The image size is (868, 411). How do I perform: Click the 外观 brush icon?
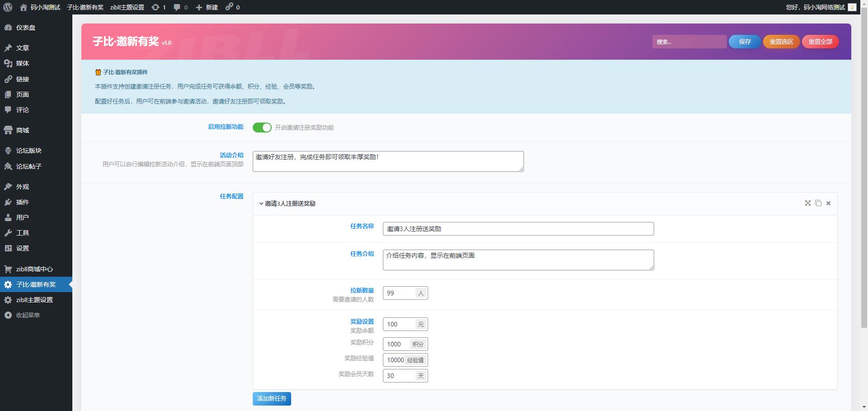tap(8, 187)
